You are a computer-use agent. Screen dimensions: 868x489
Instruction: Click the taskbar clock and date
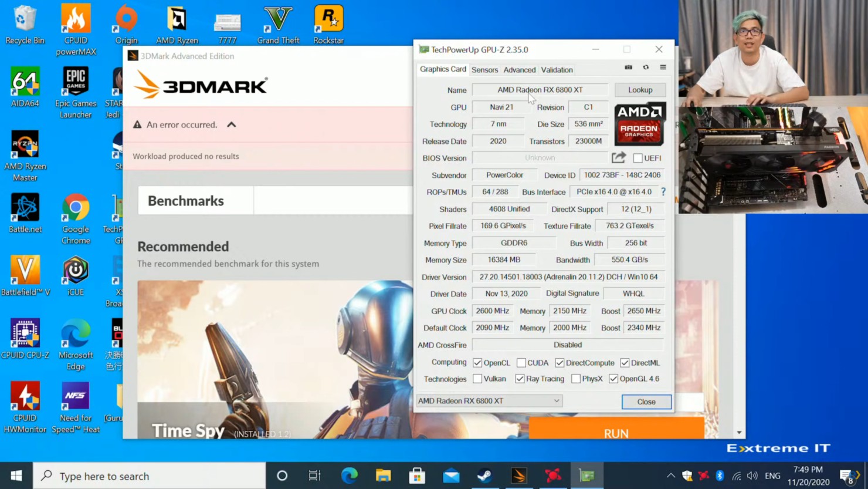tap(808, 475)
